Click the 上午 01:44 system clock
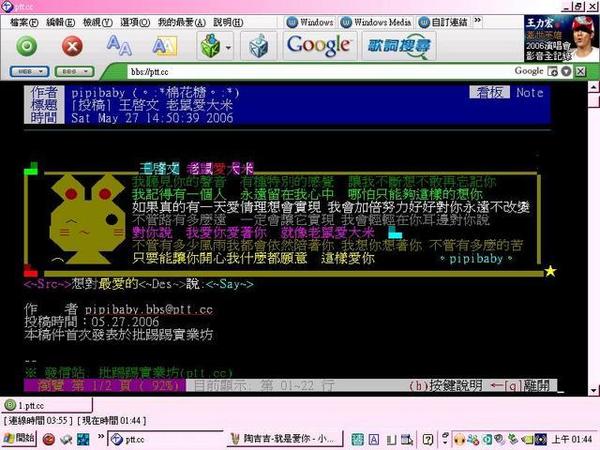Viewport: 600px width, 450px height. click(x=572, y=439)
